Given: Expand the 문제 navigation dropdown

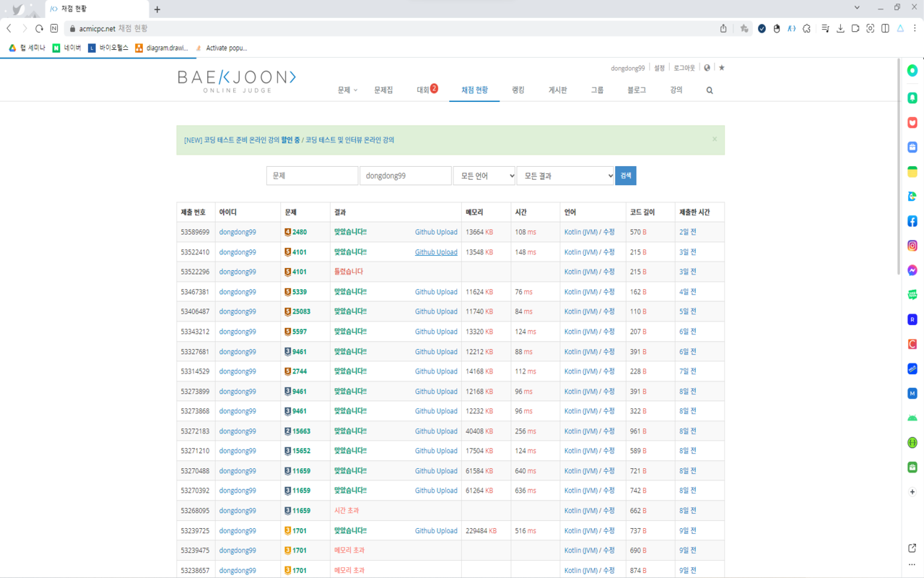Looking at the screenshot, I should [x=346, y=90].
